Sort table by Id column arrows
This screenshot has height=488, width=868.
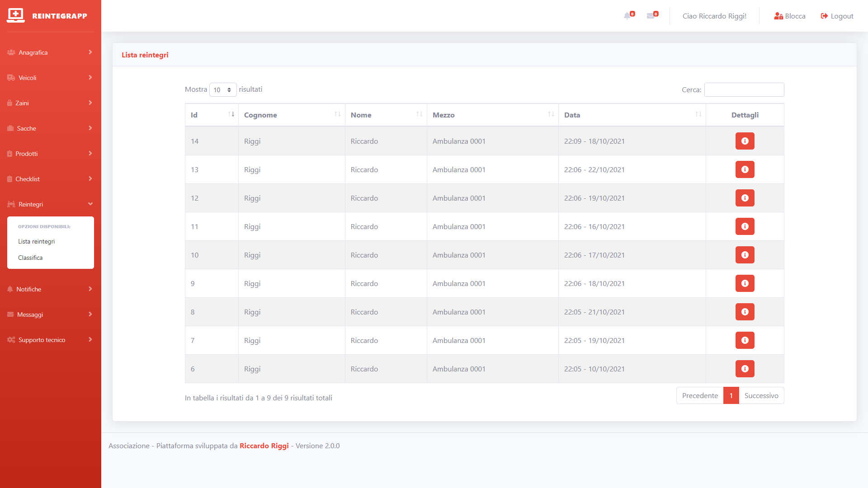pos(231,114)
